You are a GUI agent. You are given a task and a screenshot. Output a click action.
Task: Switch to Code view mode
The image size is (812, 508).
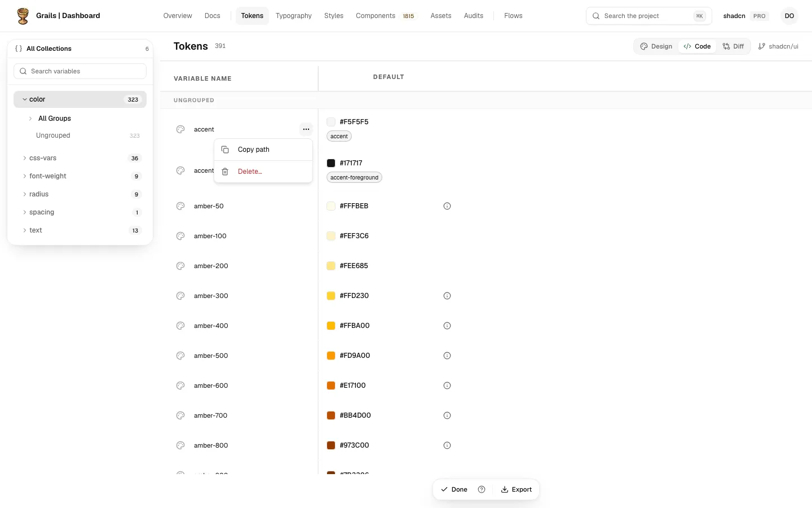click(697, 46)
